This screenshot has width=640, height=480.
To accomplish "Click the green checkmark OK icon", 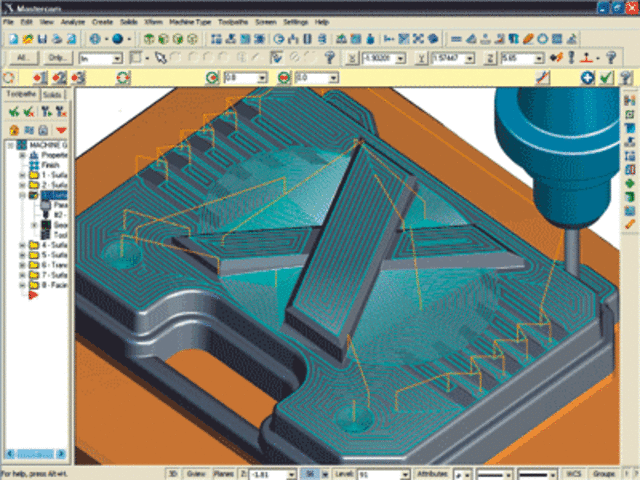I will pyautogui.click(x=606, y=78).
